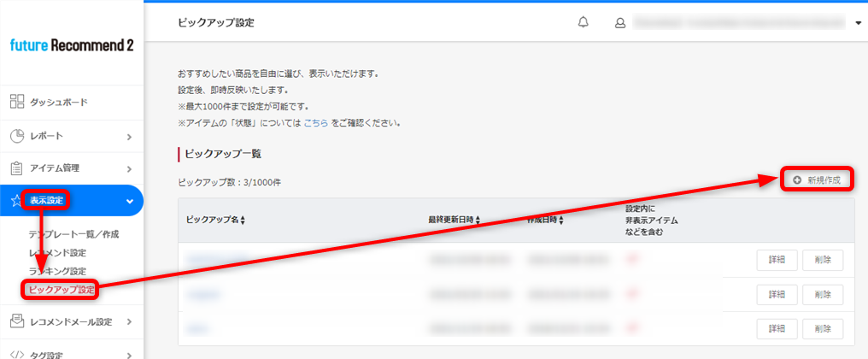868x359 pixels.
Task: Open the first pickup name link
Action: [x=217, y=259]
